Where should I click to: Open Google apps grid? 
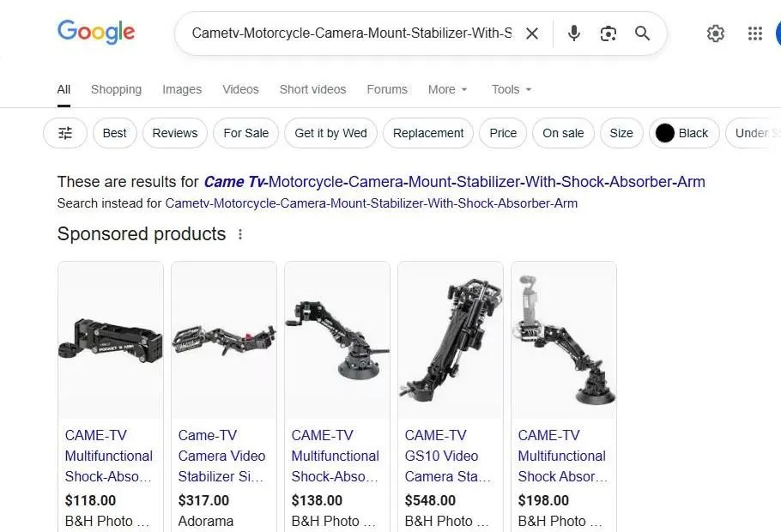[x=755, y=33]
